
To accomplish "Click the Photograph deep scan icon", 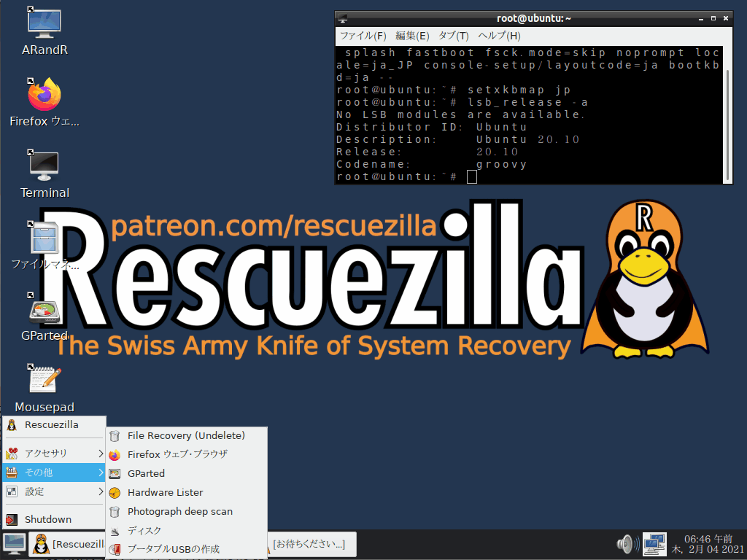I will tap(115, 512).
